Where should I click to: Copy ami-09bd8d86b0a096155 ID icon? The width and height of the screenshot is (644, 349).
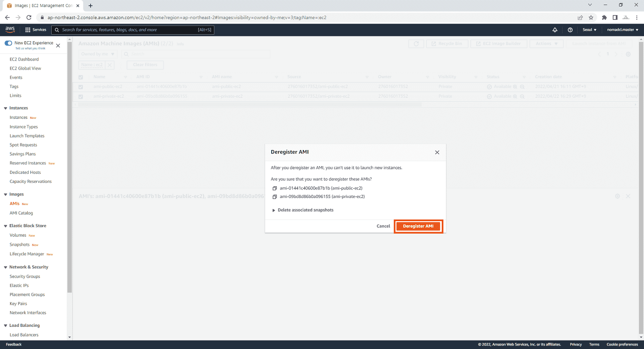tap(275, 196)
